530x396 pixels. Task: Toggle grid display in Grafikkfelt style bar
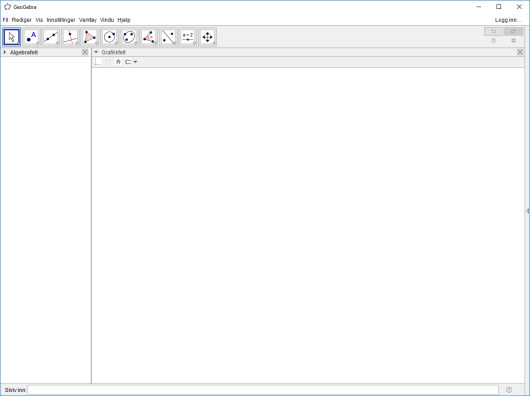tap(108, 62)
